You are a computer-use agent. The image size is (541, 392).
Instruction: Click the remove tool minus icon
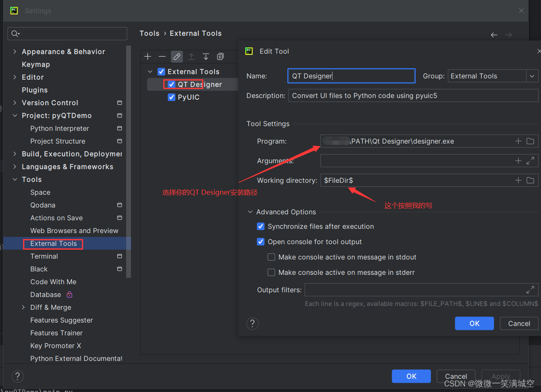tap(162, 57)
